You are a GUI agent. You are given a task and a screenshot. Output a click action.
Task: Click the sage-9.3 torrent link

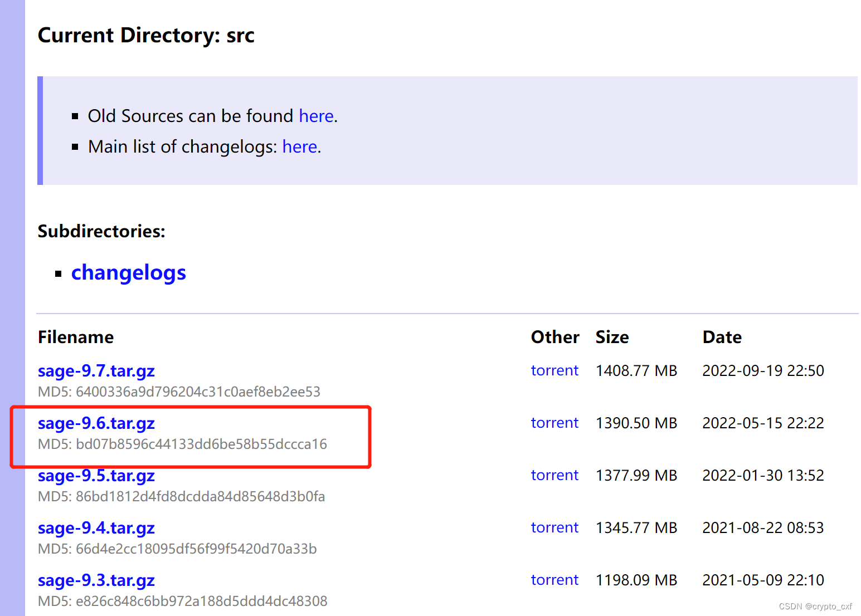(554, 580)
